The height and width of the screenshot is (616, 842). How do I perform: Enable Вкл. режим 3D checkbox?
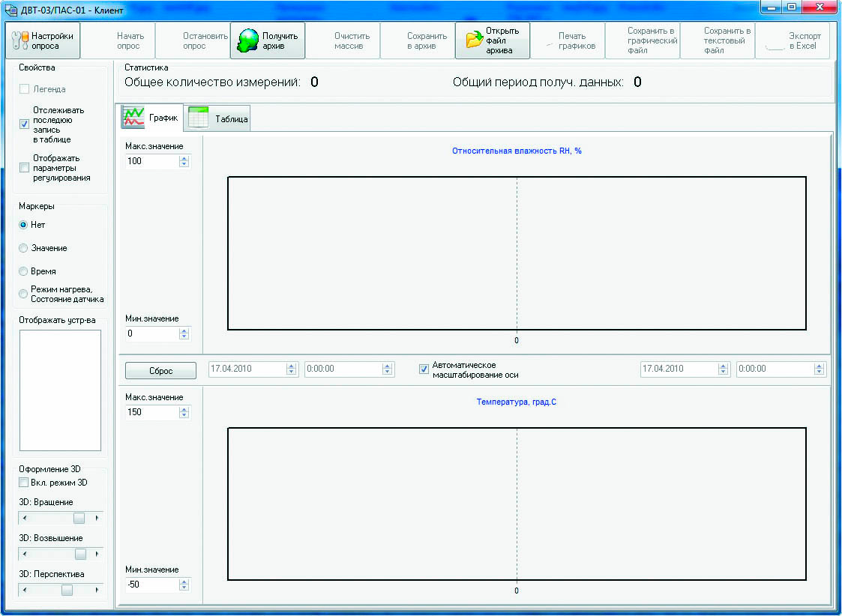pos(24,483)
